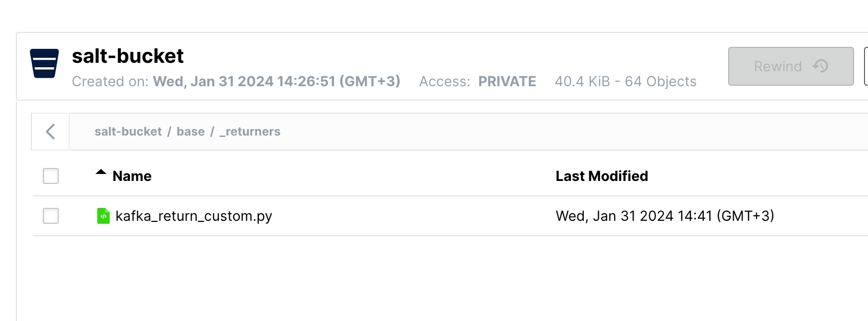Go back using the left chevron
Viewport: 868px width, 321px height.
(x=50, y=132)
